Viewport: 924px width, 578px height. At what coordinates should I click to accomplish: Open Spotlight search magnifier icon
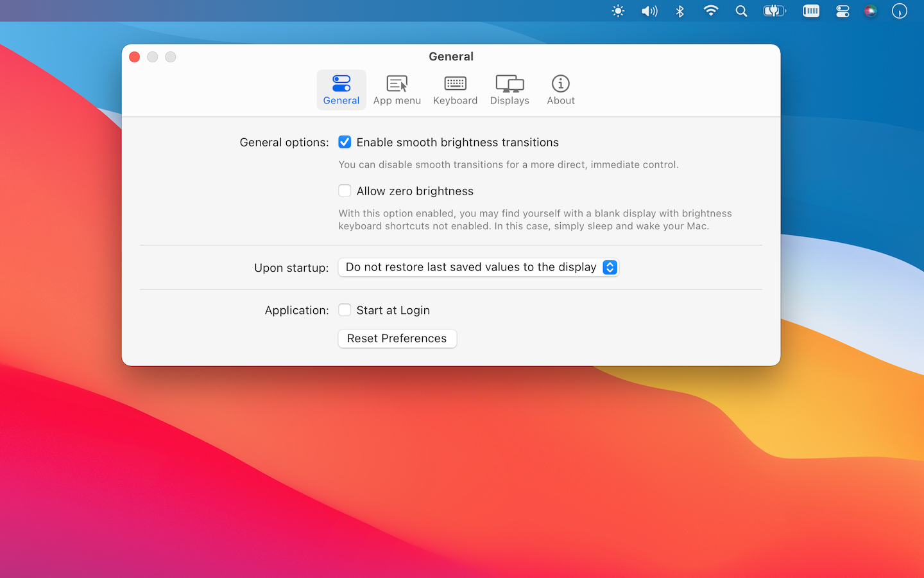click(741, 11)
